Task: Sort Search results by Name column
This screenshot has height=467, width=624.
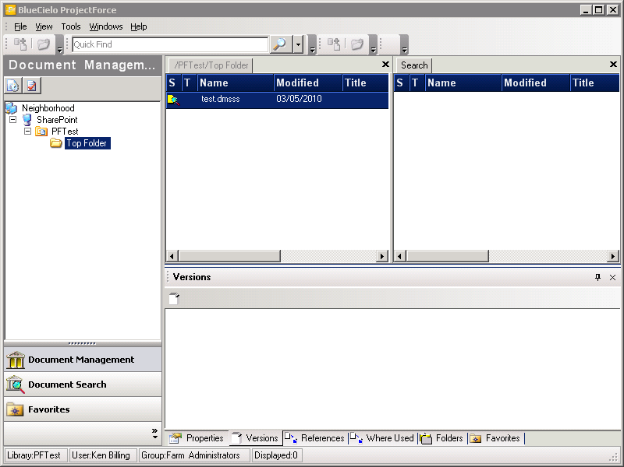Action: [x=463, y=83]
